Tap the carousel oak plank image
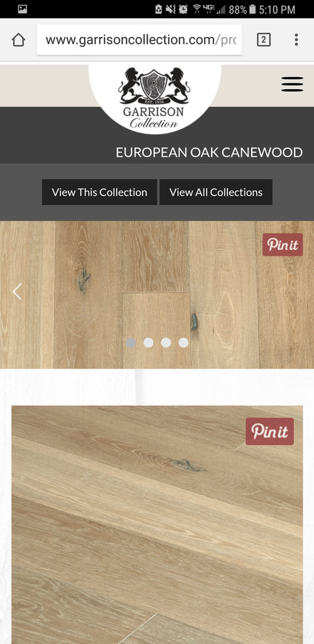The height and width of the screenshot is (644, 314). point(157,295)
